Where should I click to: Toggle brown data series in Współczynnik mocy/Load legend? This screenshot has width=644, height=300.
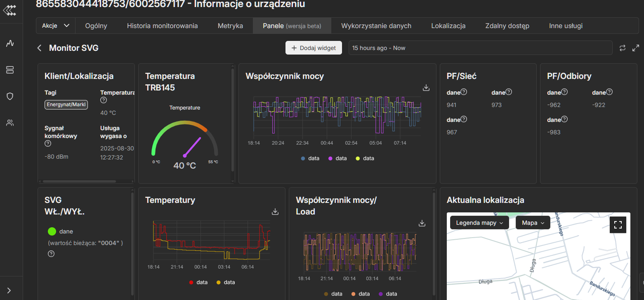(333, 294)
